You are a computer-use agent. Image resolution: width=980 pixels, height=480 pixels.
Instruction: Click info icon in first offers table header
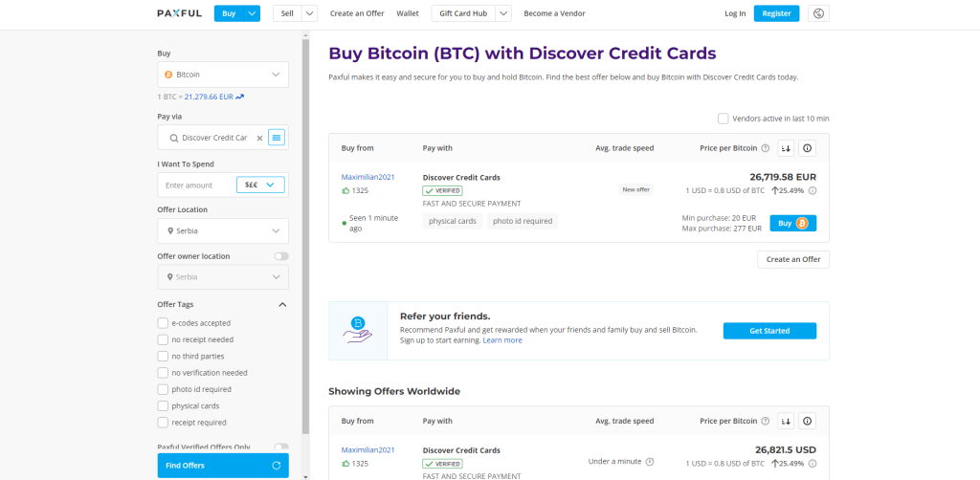coord(807,148)
